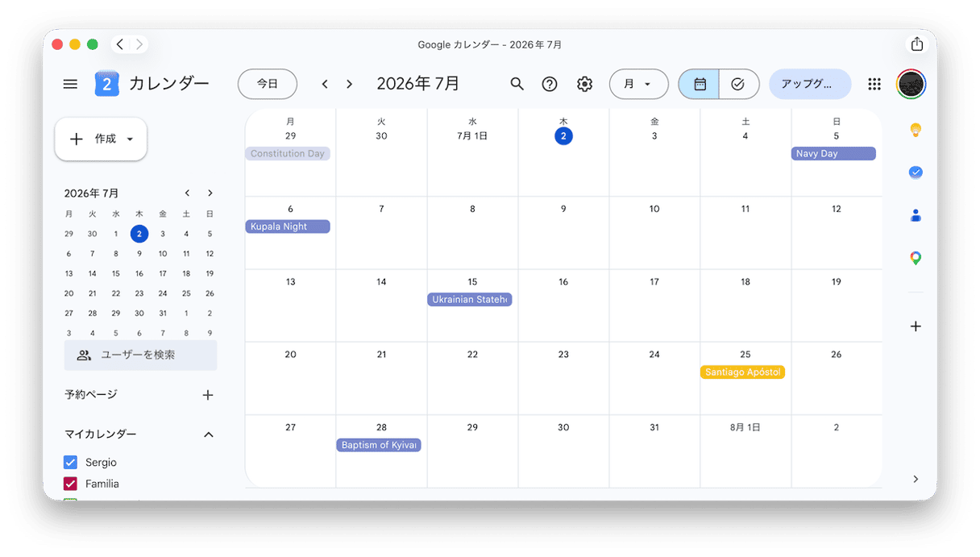Go to previous month in main toolbar
980x557 pixels.
coord(325,84)
